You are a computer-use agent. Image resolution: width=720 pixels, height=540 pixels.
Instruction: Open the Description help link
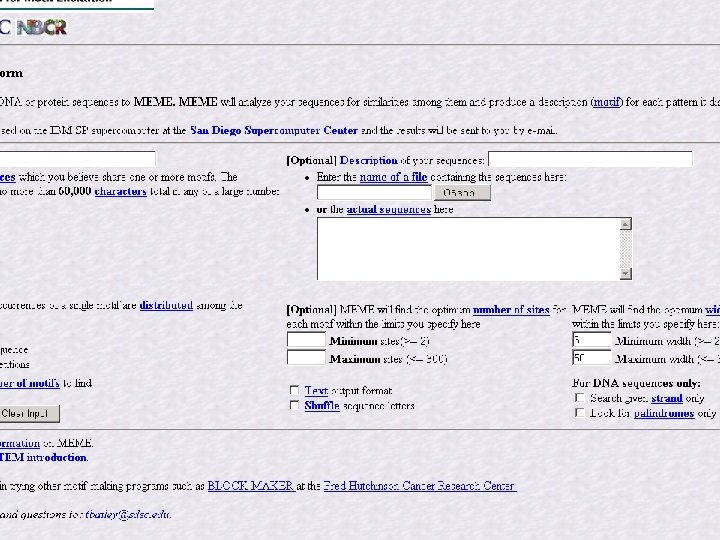(x=368, y=160)
